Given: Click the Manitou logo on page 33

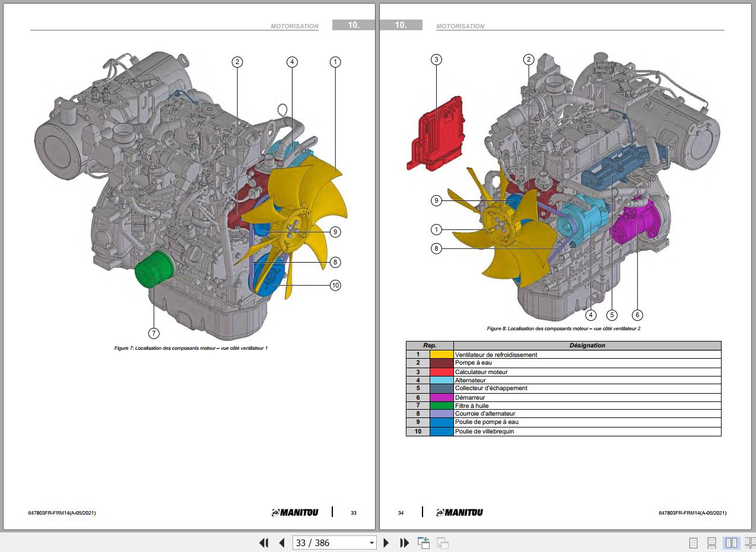Looking at the screenshot, I should tap(295, 513).
